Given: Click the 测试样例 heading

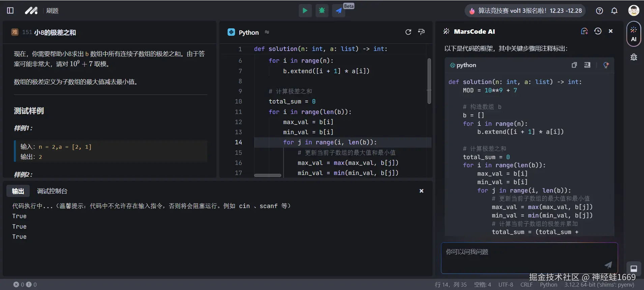Looking at the screenshot, I should [29, 111].
